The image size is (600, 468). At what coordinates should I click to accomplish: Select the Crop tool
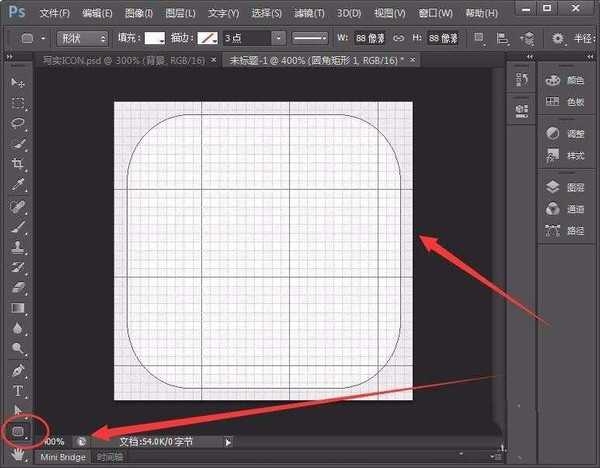17,163
